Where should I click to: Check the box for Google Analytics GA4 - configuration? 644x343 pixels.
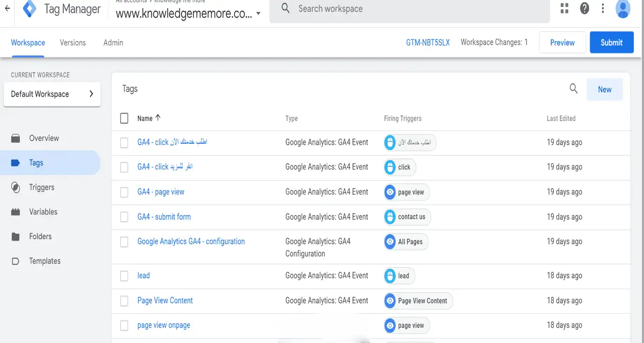124,242
